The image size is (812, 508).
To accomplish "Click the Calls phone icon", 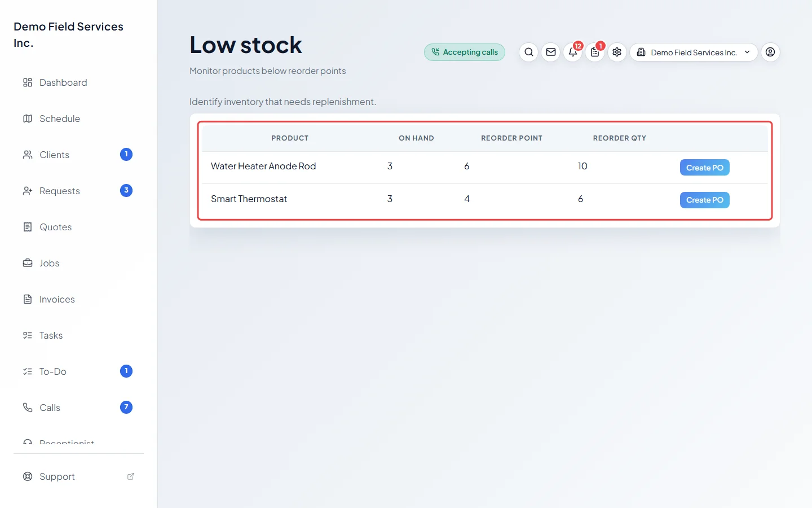I will (28, 408).
